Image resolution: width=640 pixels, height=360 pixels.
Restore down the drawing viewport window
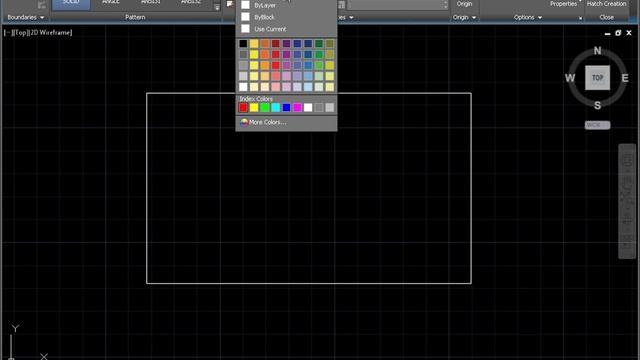coord(618,33)
